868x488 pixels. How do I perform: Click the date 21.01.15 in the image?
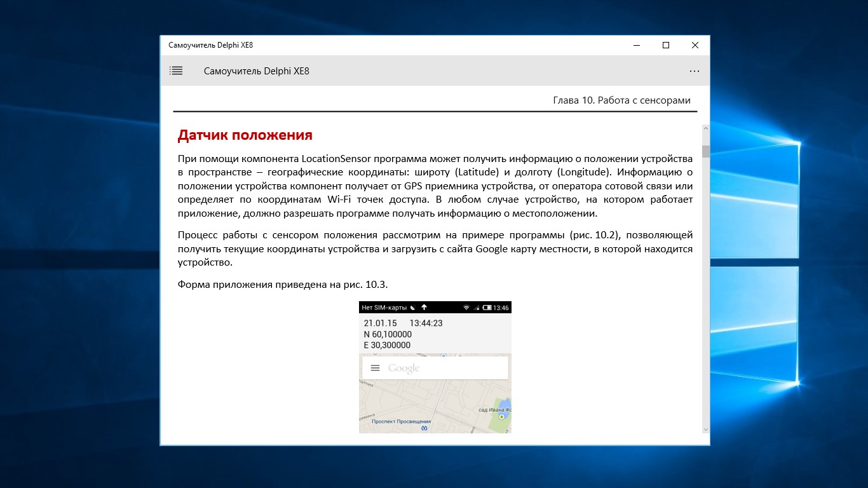[x=379, y=323]
